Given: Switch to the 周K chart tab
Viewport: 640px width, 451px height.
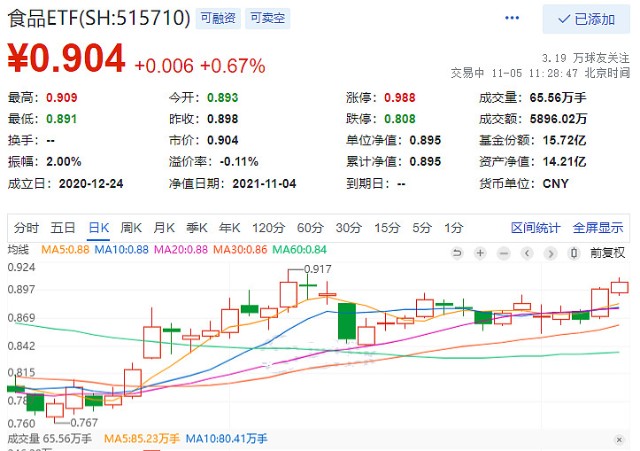Looking at the screenshot, I should coord(132,227).
